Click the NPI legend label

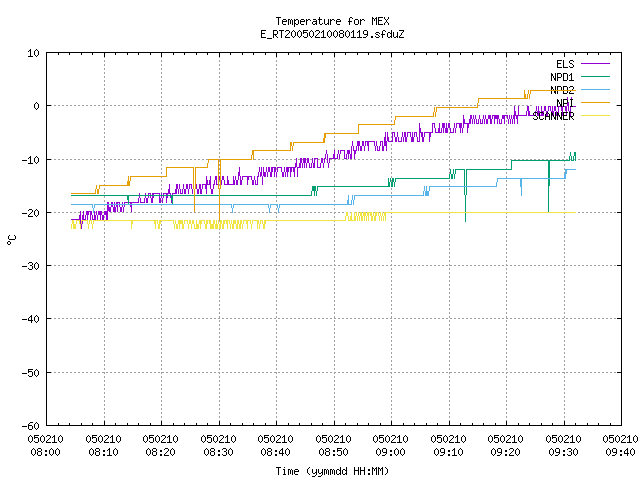[x=565, y=103]
